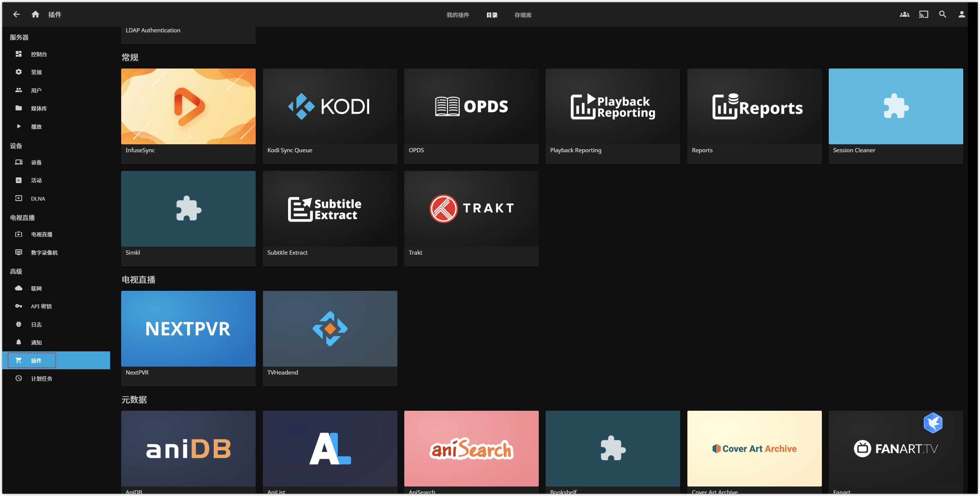Switch to 我的插件 tab
The image size is (980, 496).
coord(458,15)
